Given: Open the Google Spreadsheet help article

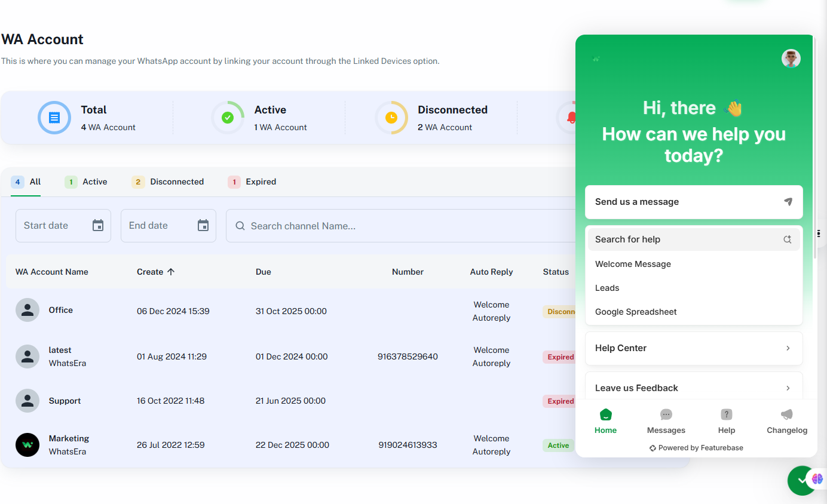Looking at the screenshot, I should (x=636, y=312).
